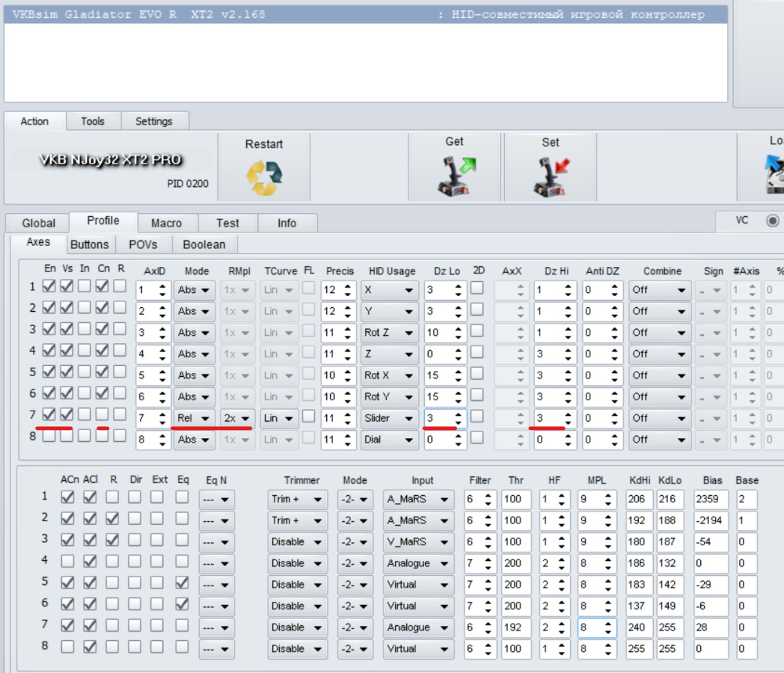Open the Tools tab
Image resolution: width=784 pixels, height=673 pixels.
[x=93, y=121]
